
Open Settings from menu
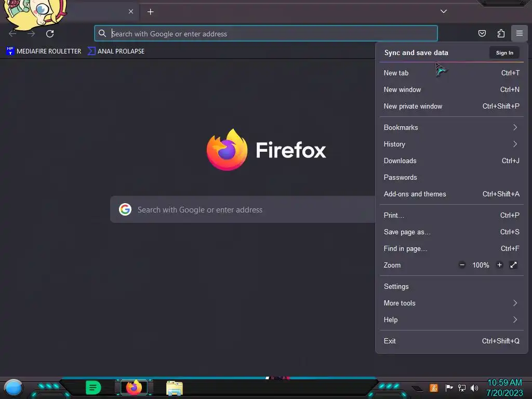pos(451,287)
